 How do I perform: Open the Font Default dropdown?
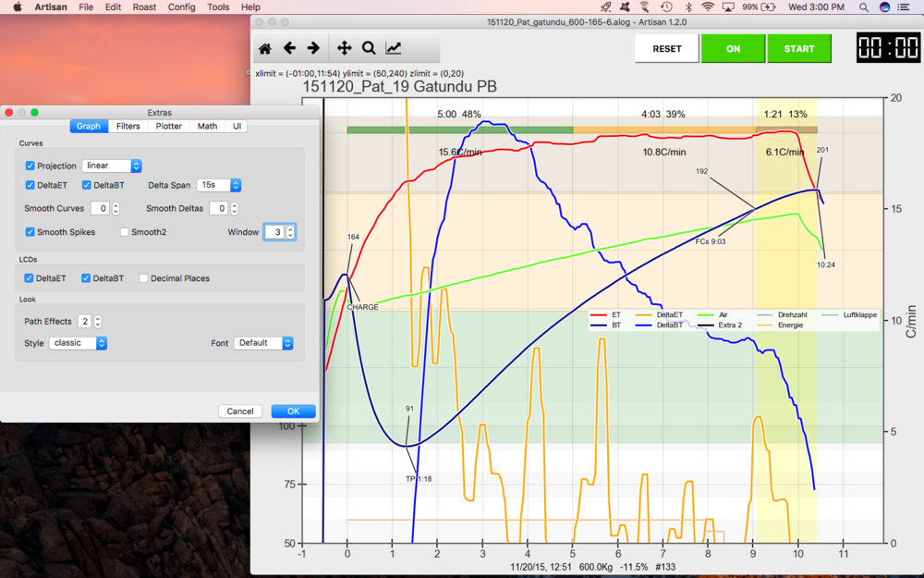263,343
